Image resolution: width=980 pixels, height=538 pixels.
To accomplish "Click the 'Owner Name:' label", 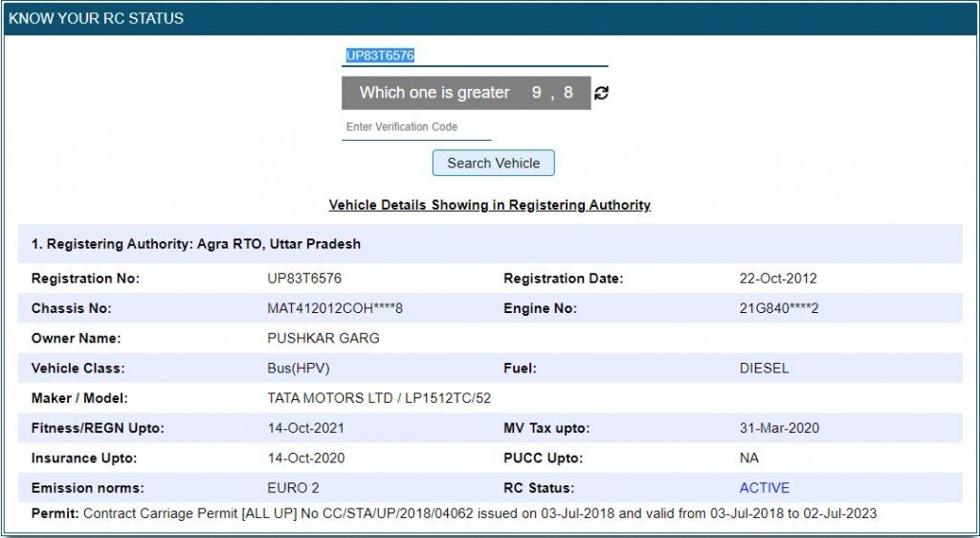I will 76,339.
